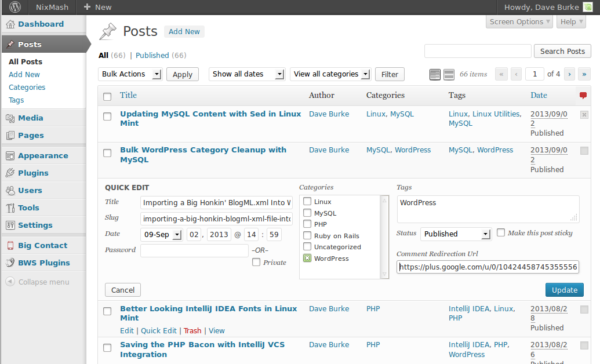Click the Tools sidebar icon
The width and height of the screenshot is (600, 364).
click(x=10, y=208)
